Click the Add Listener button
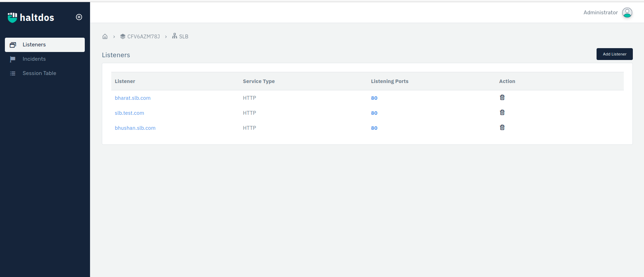The height and width of the screenshot is (277, 644). 614,54
